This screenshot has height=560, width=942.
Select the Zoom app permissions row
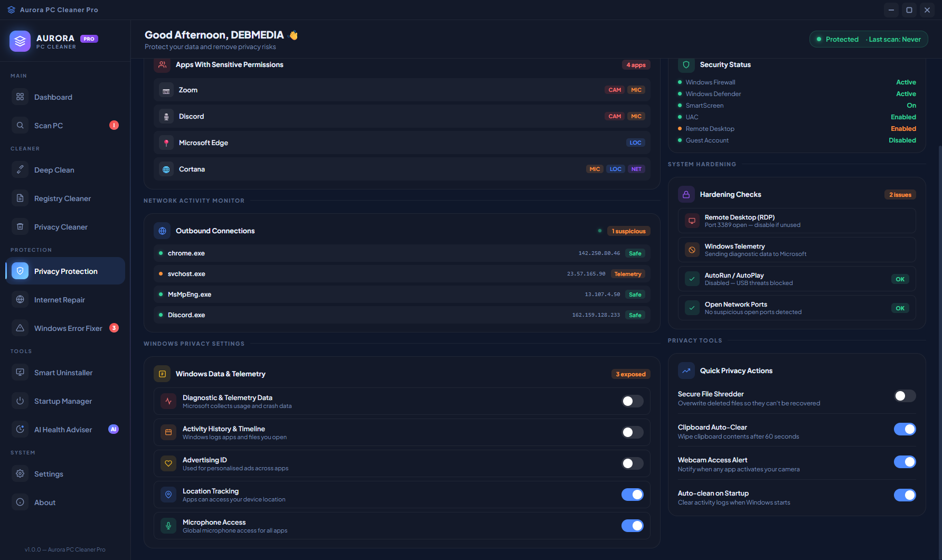[x=402, y=90]
